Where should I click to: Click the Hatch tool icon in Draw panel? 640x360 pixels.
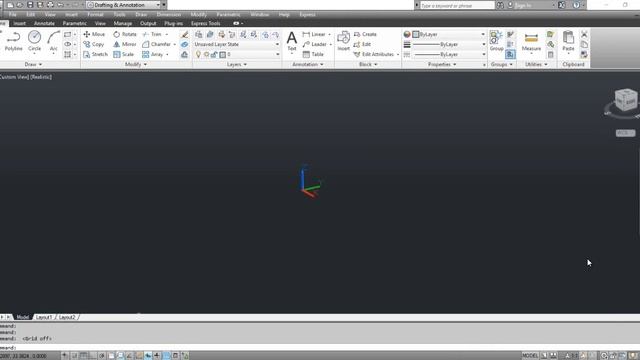click(67, 54)
